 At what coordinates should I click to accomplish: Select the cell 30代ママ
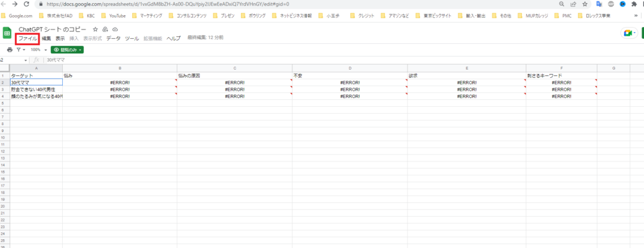(36, 82)
